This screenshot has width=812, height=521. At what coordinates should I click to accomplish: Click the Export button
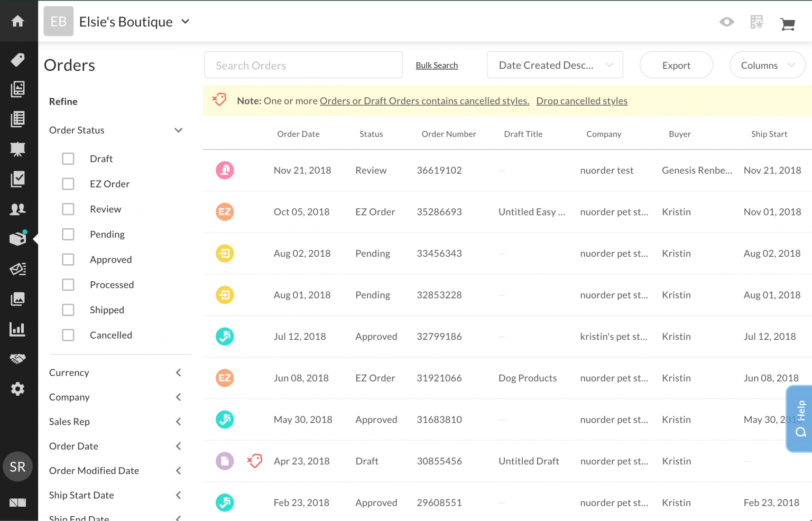point(676,64)
